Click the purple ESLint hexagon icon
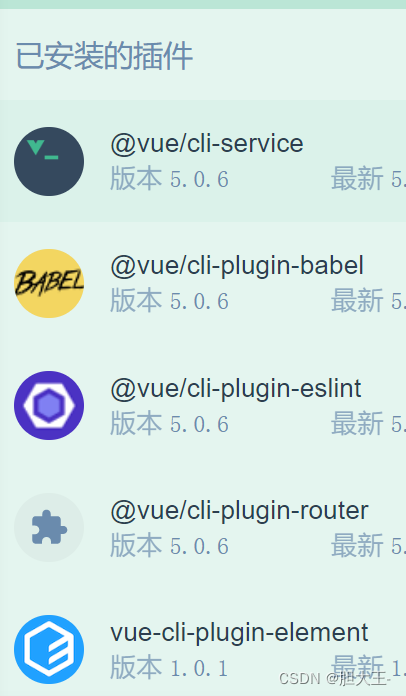The width and height of the screenshot is (406, 696). 49,406
